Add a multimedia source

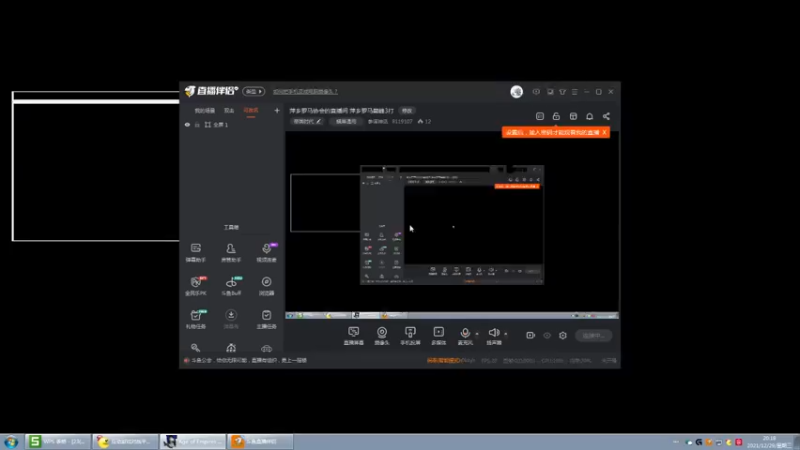[438, 336]
